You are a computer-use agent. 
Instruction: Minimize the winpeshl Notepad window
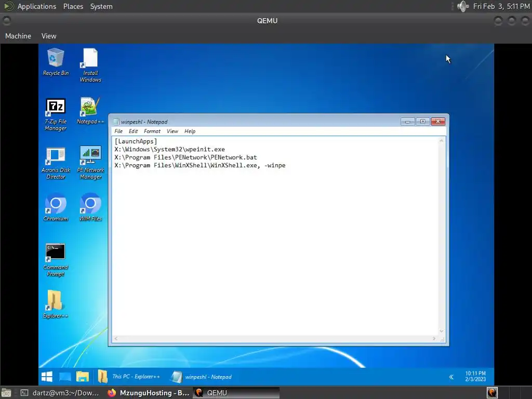(407, 122)
